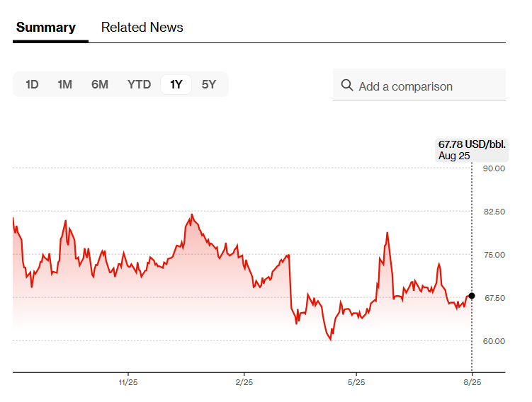Click the black end-point marker on chart
532x402 pixels.
coord(472,296)
